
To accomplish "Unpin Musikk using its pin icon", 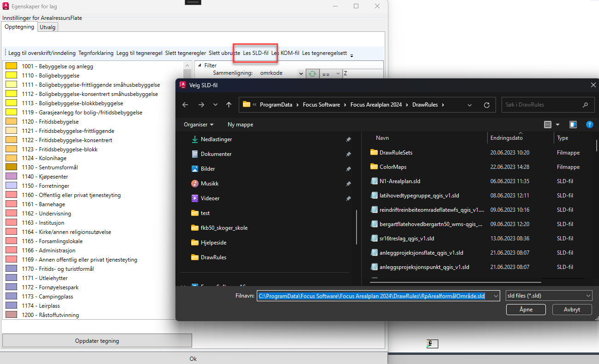I will [348, 184].
